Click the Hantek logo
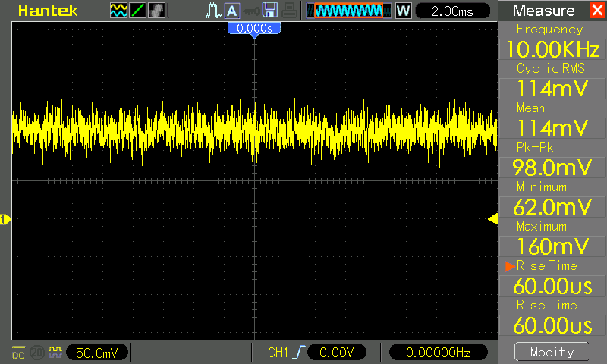 pos(48,11)
